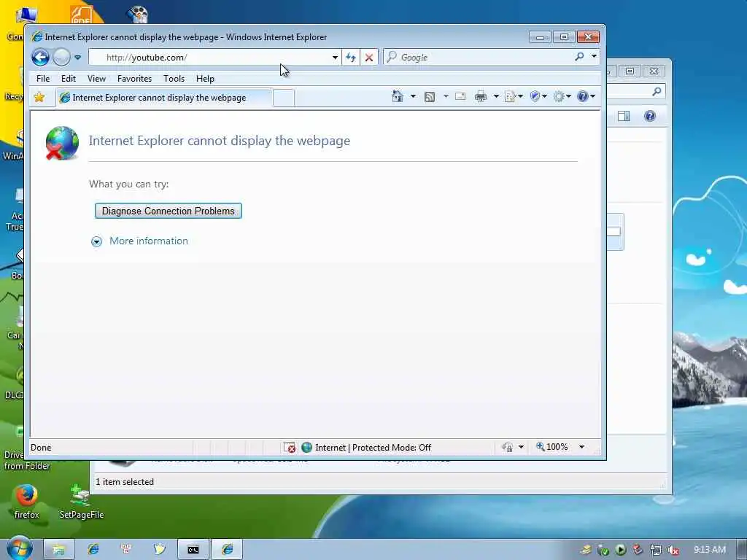
Task: Run search with the magnifier icon
Action: [x=579, y=57]
